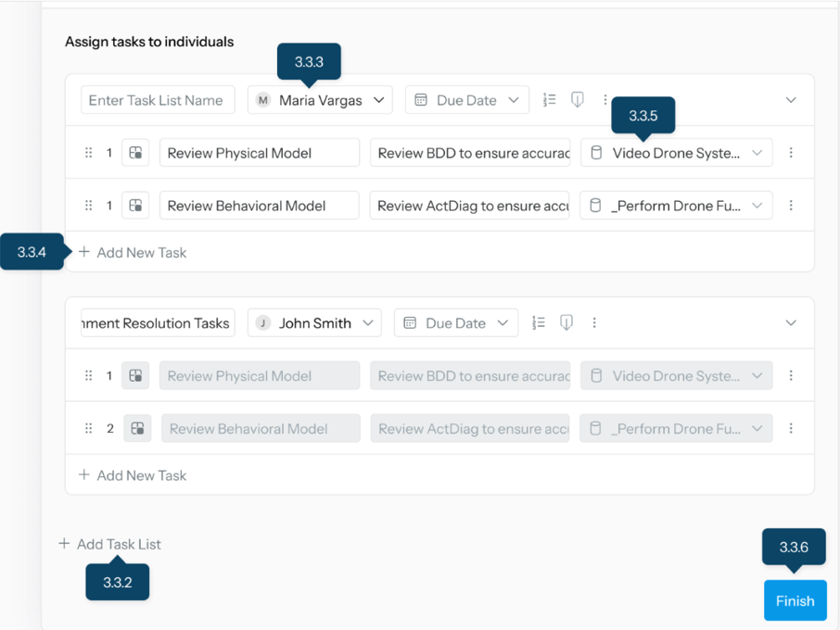Click the pin marker icon in Maria Vargas list header

click(577, 100)
